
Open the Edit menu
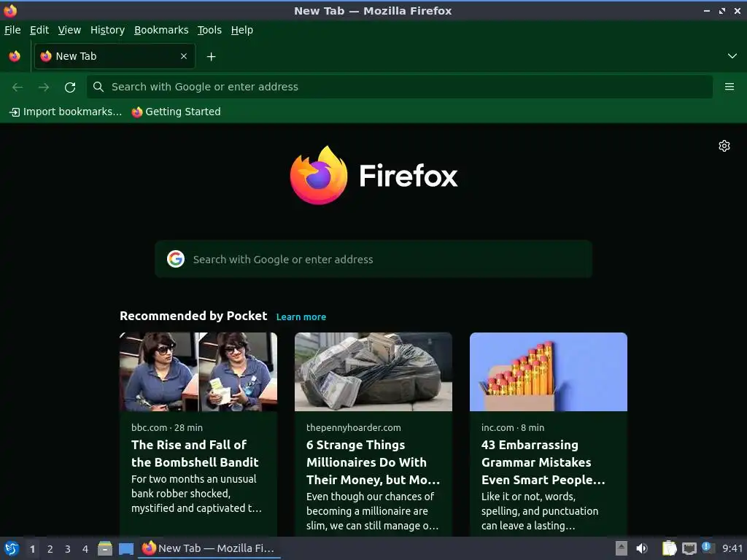[x=39, y=30]
